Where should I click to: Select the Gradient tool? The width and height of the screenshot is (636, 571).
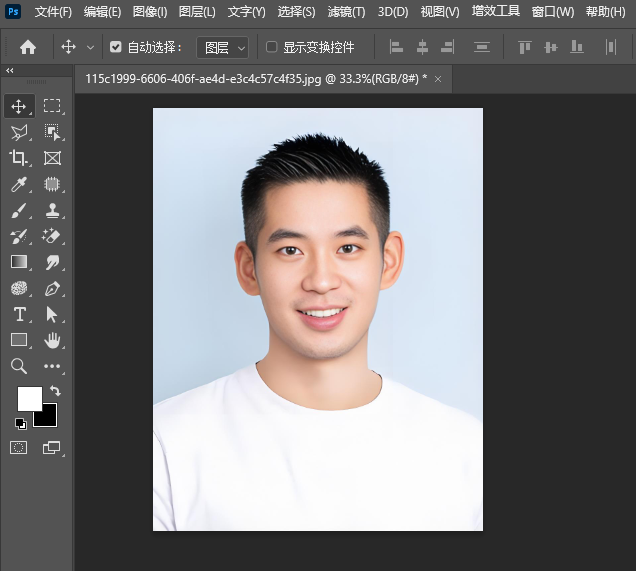tap(19, 262)
